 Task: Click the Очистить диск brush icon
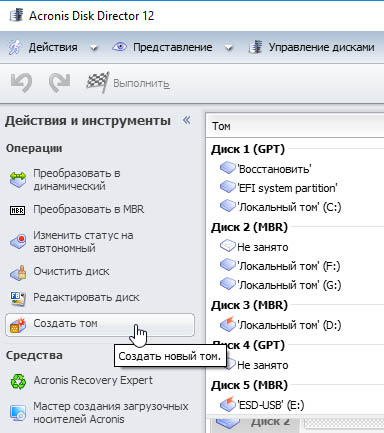pyautogui.click(x=18, y=272)
